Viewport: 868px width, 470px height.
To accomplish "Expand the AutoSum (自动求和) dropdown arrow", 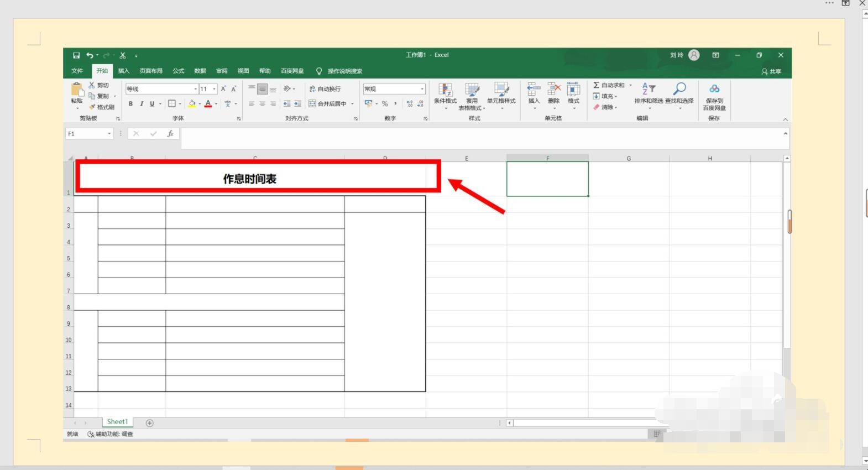I will tap(630, 85).
